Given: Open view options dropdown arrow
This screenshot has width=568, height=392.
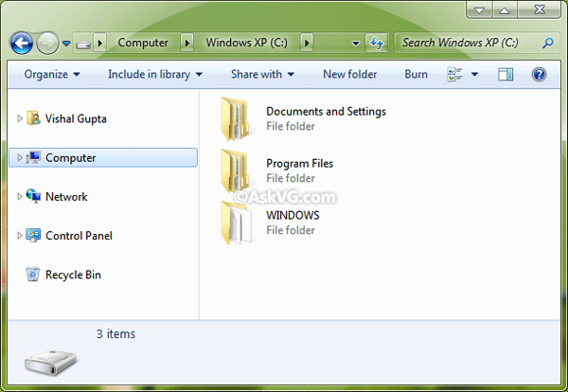Looking at the screenshot, I should (x=474, y=75).
